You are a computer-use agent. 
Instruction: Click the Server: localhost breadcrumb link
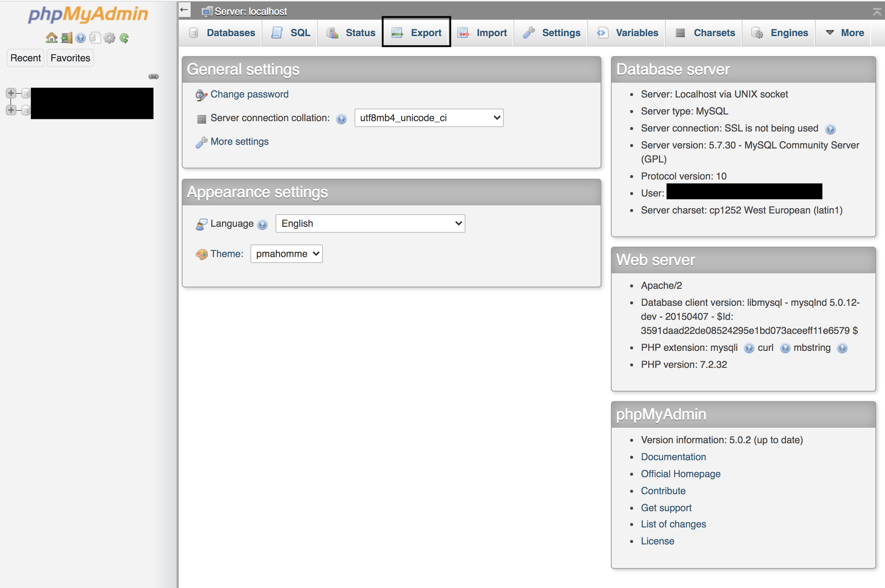[251, 11]
